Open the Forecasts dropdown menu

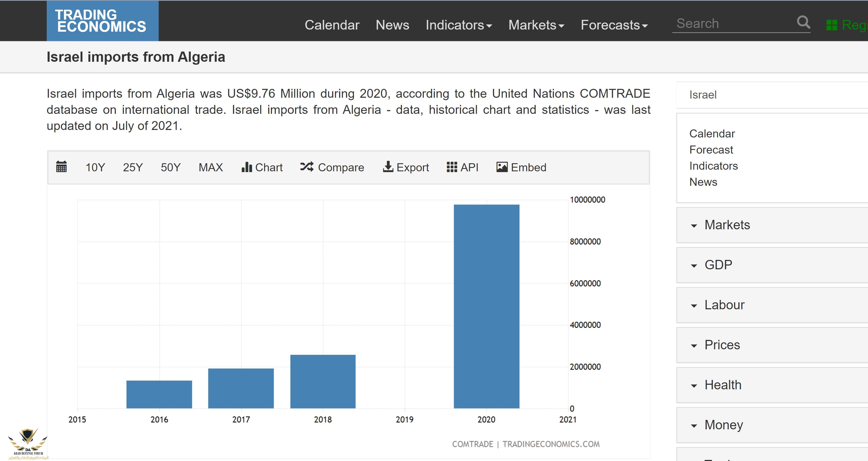coord(614,25)
